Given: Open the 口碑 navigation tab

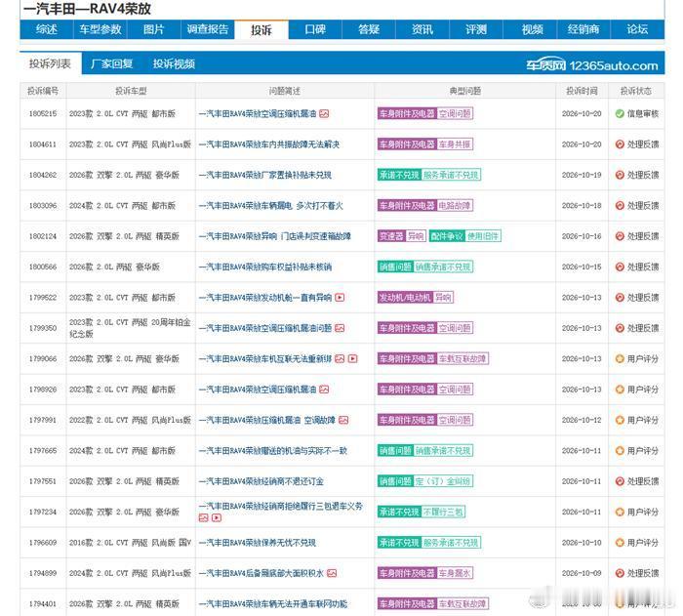Looking at the screenshot, I should point(315,29).
